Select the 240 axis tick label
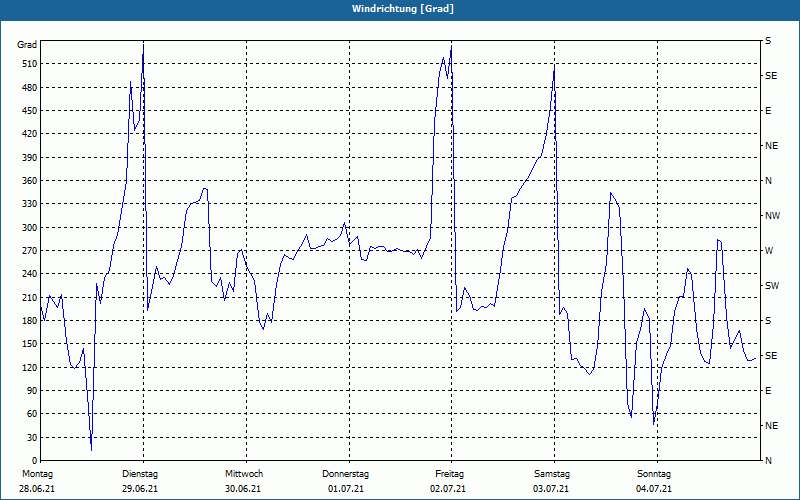800x500 pixels. 30,273
